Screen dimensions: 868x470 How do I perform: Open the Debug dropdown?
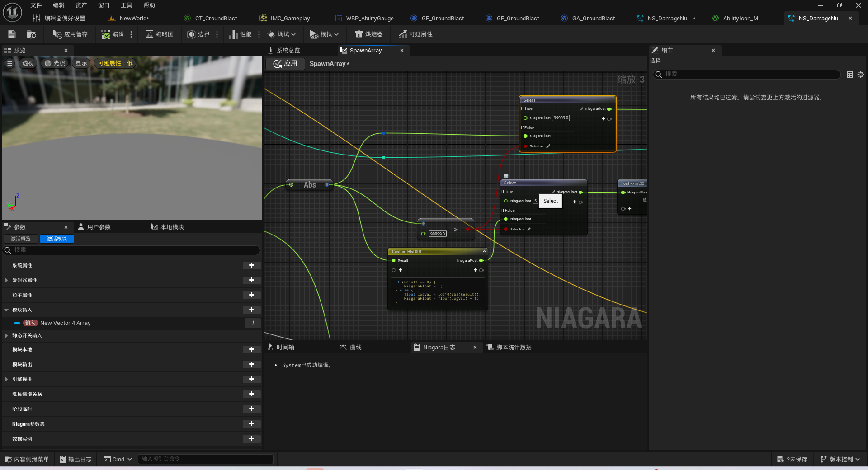[x=282, y=34]
